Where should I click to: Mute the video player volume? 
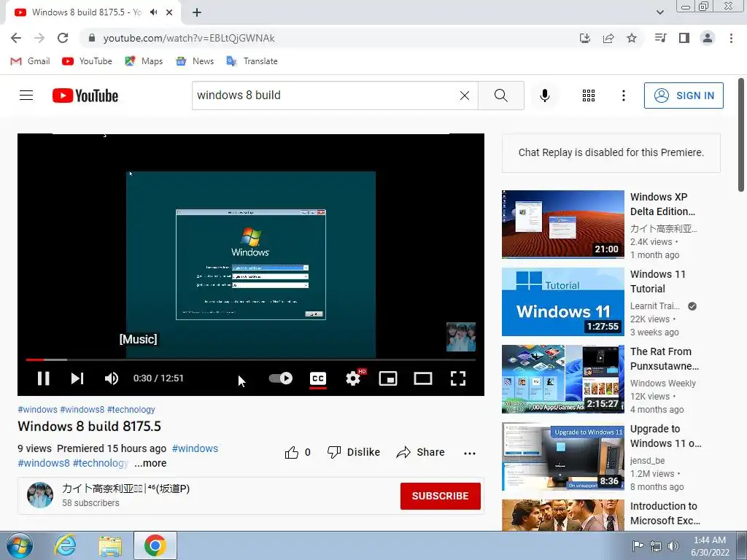[112, 378]
